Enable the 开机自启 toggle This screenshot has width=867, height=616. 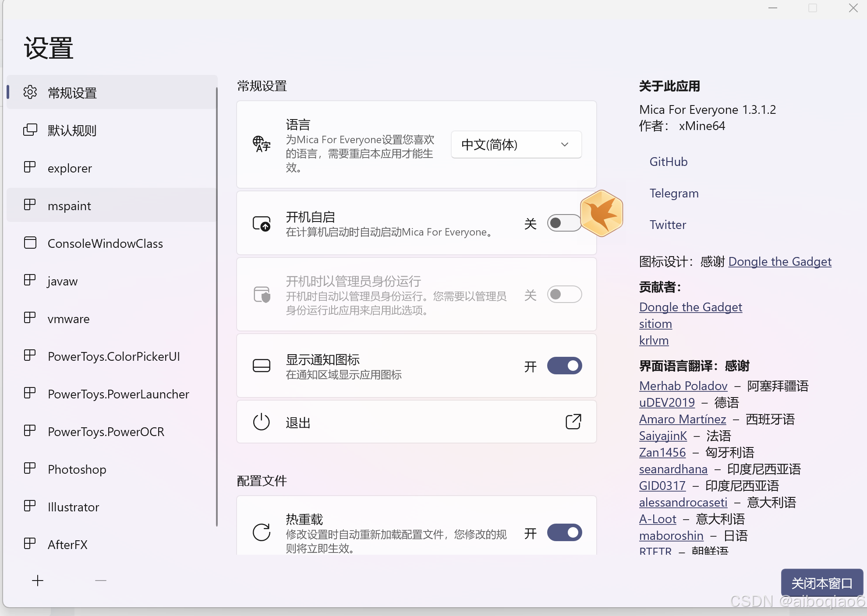(x=564, y=223)
